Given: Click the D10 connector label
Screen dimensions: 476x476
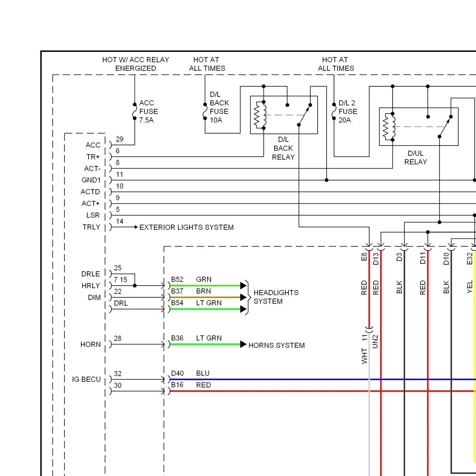Looking at the screenshot, I should point(446,259).
